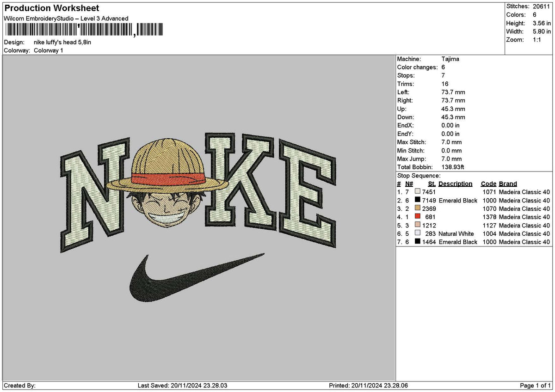Screen dimensions: 555x392
Task: Select the Stops value "7"
Action: coord(444,75)
